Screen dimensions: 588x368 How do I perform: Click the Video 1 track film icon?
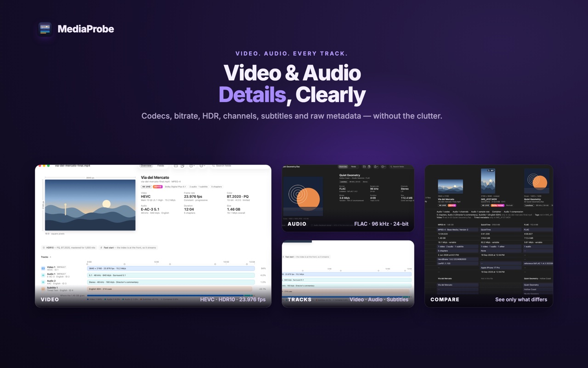click(x=43, y=268)
